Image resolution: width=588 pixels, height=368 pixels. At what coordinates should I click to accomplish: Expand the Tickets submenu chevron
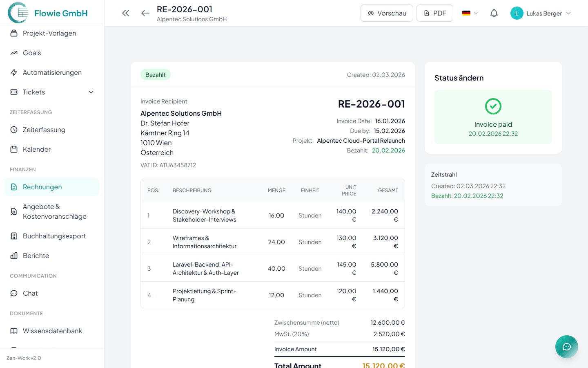click(91, 92)
